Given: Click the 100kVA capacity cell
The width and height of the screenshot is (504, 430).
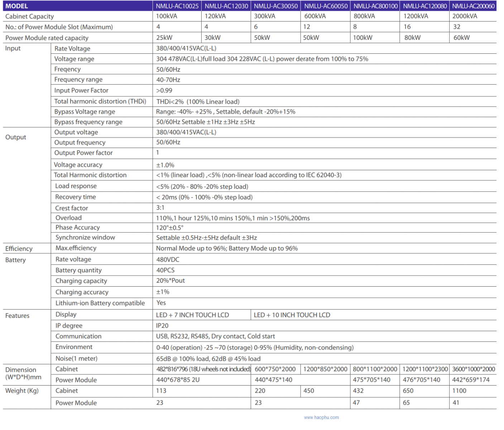Looking at the screenshot, I should [x=166, y=16].
